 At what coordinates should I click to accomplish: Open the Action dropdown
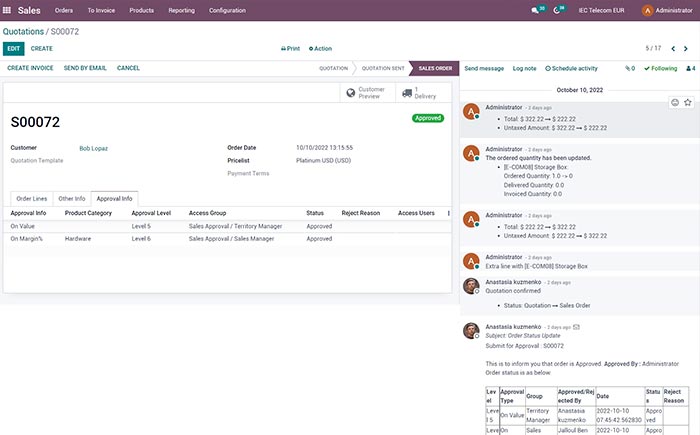click(320, 48)
